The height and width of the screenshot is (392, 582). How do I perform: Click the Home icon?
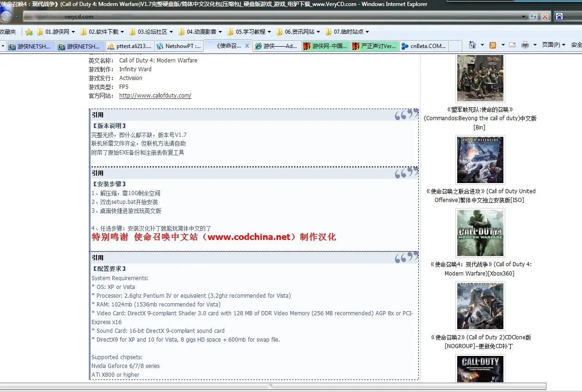point(473,44)
